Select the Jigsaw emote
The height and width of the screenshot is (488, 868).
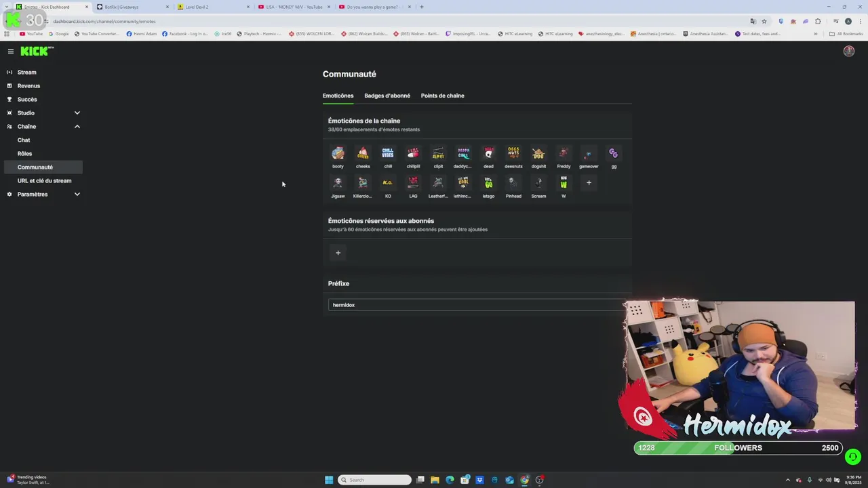(x=338, y=183)
